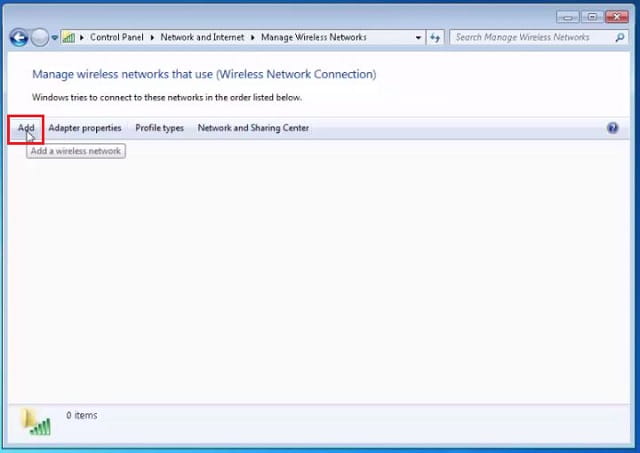Open Profile types

pos(160,128)
